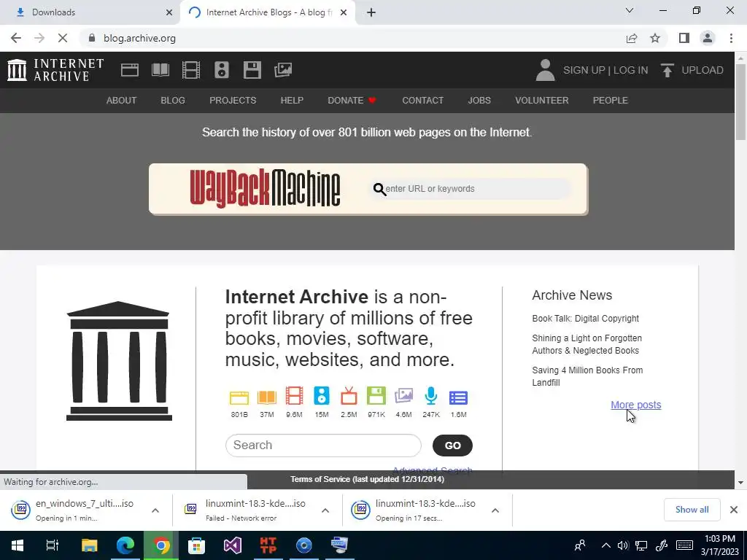Viewport: 747px width, 560px height.
Task: Open the Audio speaker icon in top navigation
Action: coord(222,70)
